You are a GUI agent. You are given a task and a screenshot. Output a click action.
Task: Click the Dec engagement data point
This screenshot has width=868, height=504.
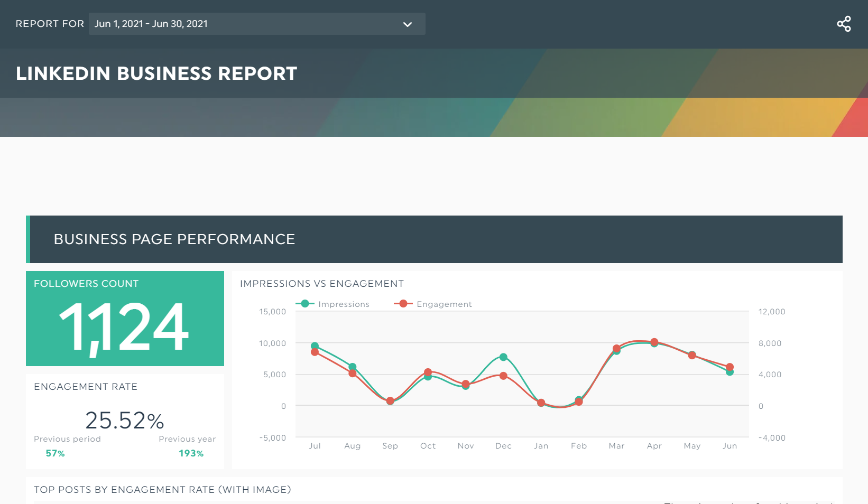[503, 376]
